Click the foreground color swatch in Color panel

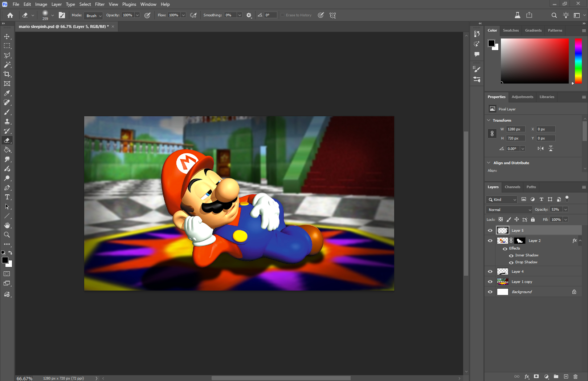click(x=491, y=43)
